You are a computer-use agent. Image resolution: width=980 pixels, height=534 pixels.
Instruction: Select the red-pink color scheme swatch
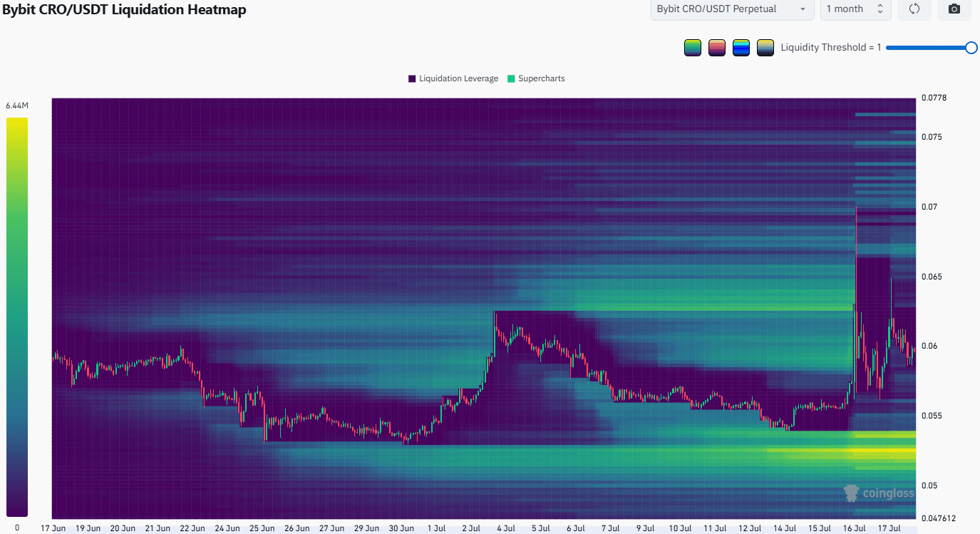coord(717,48)
